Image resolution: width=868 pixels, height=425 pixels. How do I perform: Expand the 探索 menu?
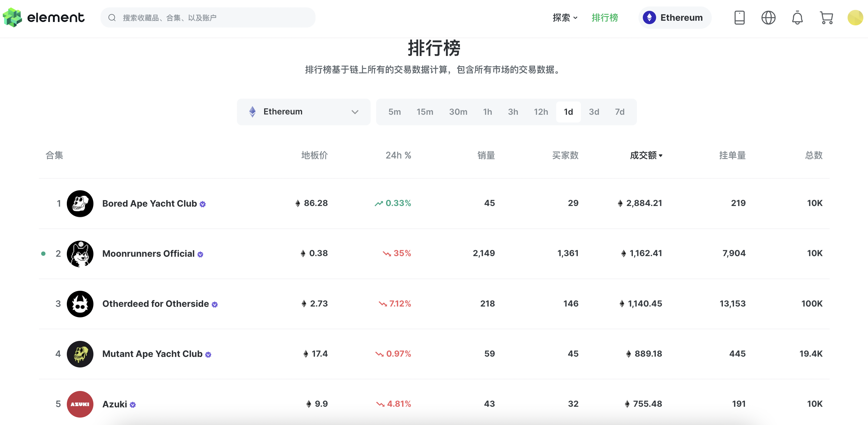(565, 18)
